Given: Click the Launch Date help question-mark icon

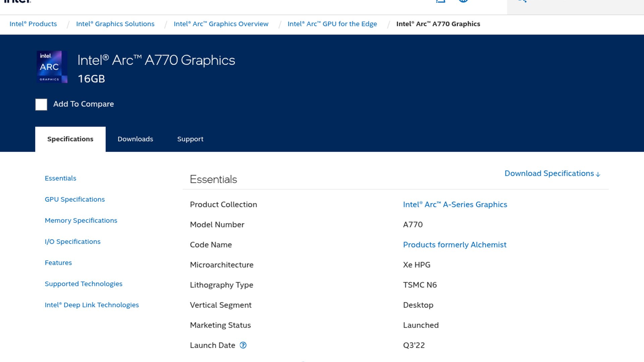Looking at the screenshot, I should click(243, 345).
